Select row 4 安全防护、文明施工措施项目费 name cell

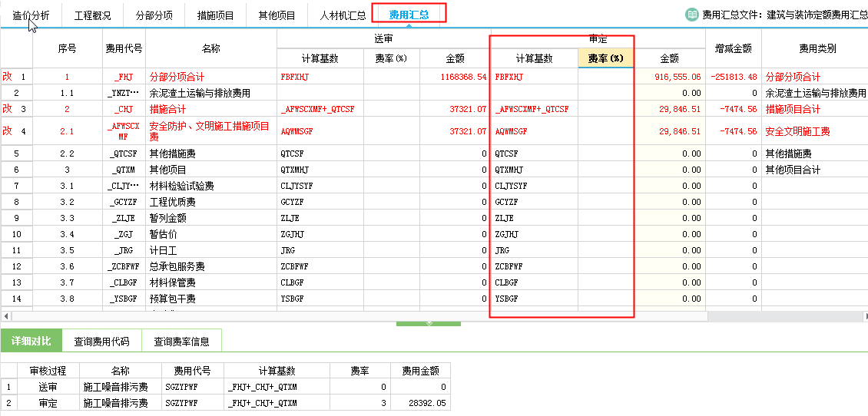tap(211, 131)
